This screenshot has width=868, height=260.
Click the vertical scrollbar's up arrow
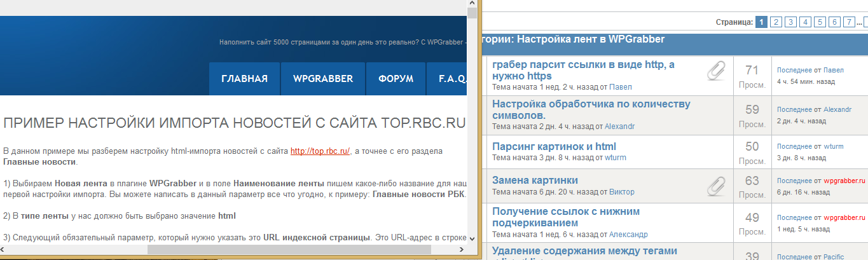[x=472, y=3]
